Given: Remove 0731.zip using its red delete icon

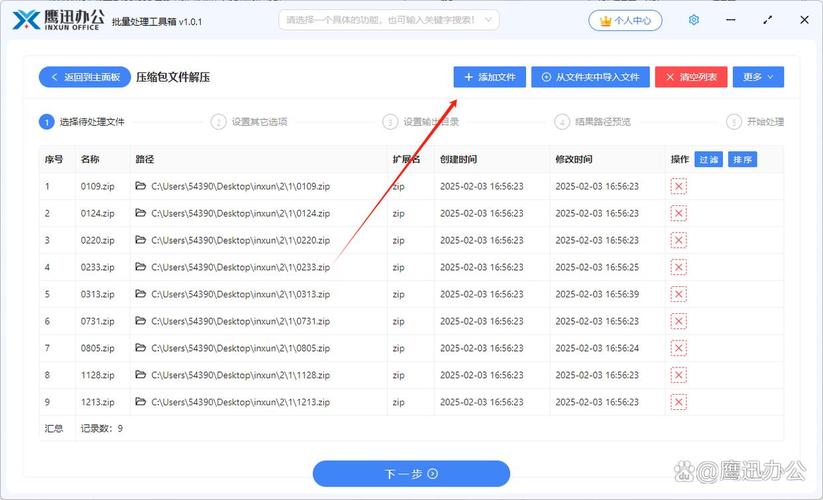Looking at the screenshot, I should click(678, 321).
